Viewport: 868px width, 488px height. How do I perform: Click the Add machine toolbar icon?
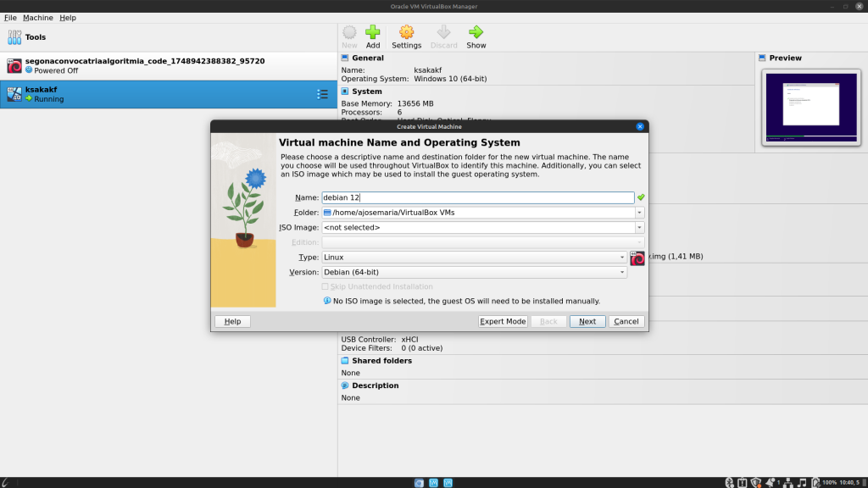[x=373, y=32]
